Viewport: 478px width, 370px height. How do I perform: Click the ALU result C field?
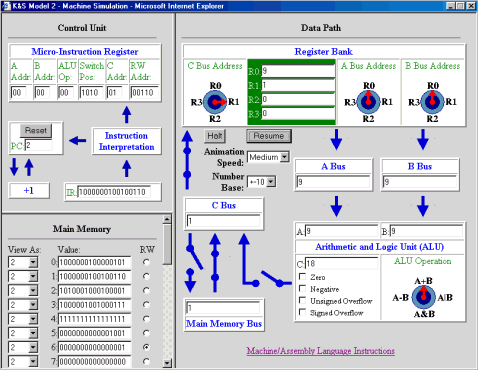342,264
